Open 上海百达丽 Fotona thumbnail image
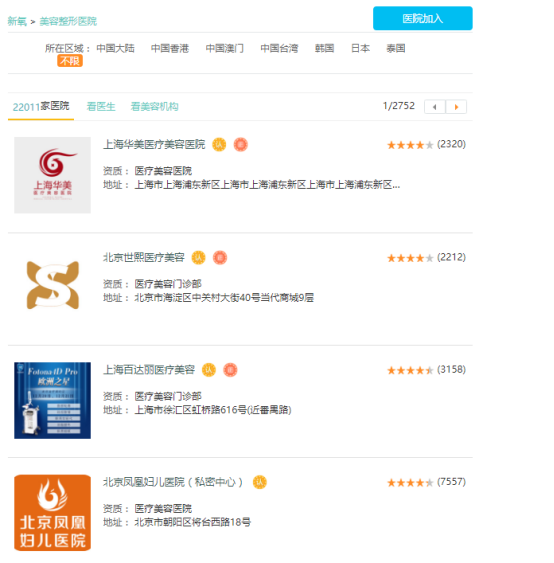This screenshot has height=563, width=554. (52, 400)
